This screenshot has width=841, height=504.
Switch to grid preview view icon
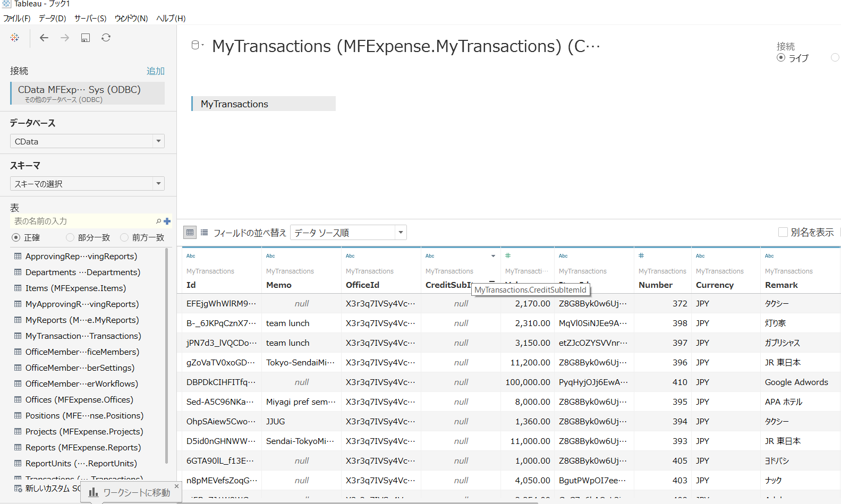190,233
